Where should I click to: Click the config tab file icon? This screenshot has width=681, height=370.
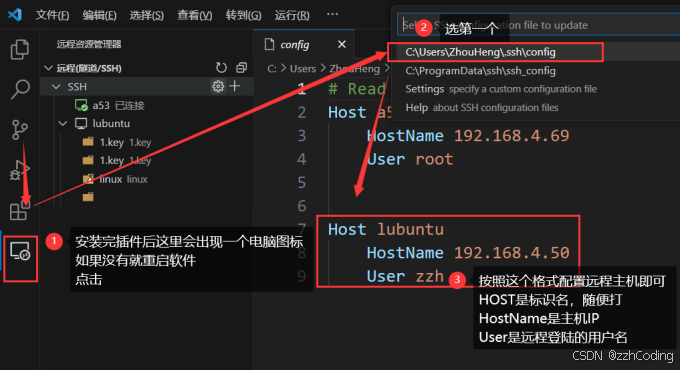point(270,44)
